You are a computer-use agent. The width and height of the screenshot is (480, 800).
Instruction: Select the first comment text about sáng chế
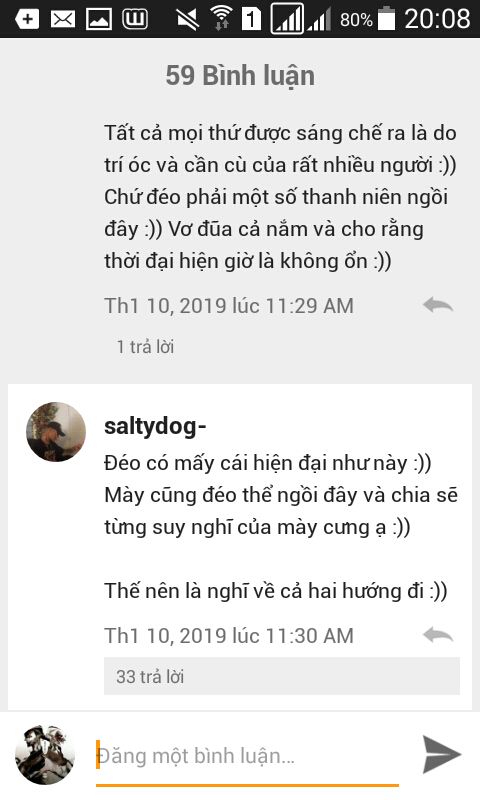[280, 196]
